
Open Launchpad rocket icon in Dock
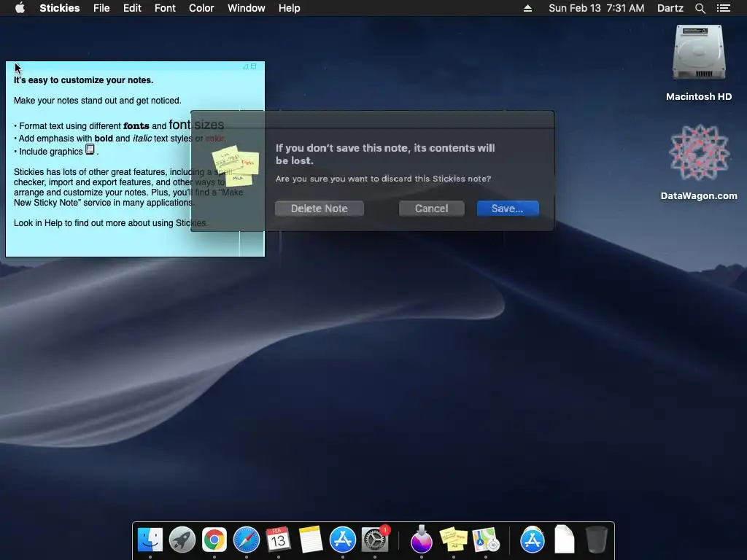[x=182, y=540]
